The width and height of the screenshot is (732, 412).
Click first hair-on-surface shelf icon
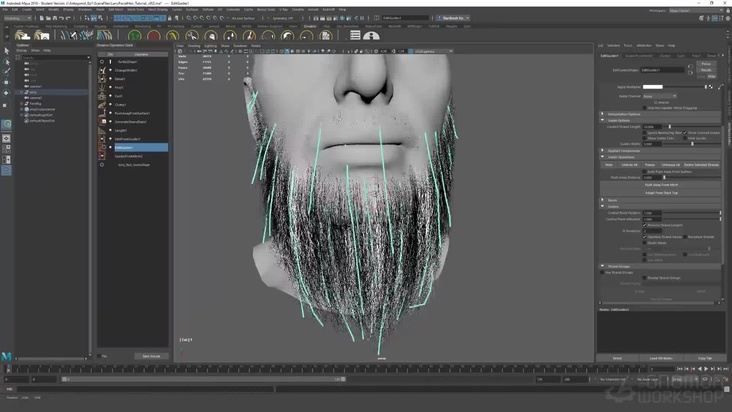click(x=22, y=35)
